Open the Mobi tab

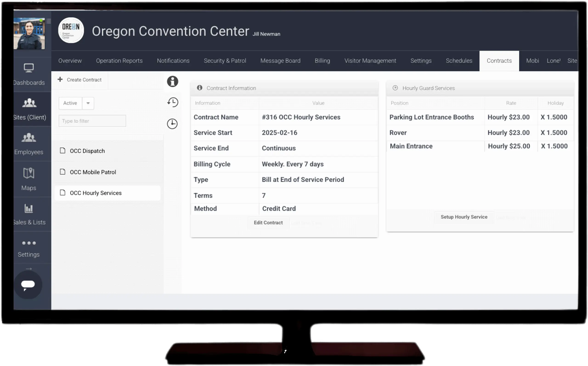[532, 61]
